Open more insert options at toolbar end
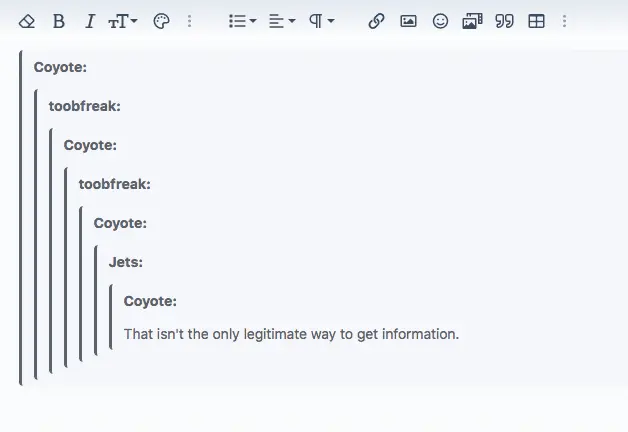Image resolution: width=628 pixels, height=432 pixels. 564,21
